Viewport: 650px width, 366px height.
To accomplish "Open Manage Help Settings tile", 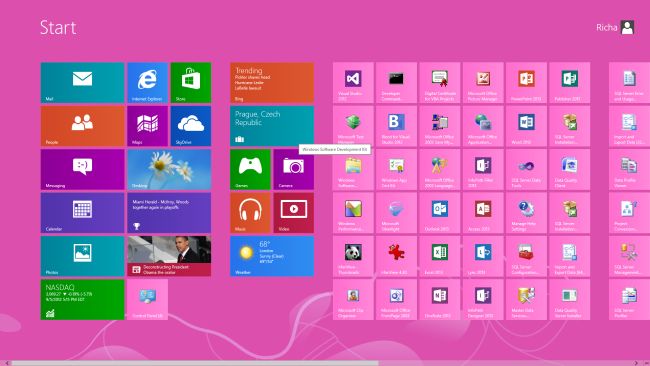I will pos(526,213).
